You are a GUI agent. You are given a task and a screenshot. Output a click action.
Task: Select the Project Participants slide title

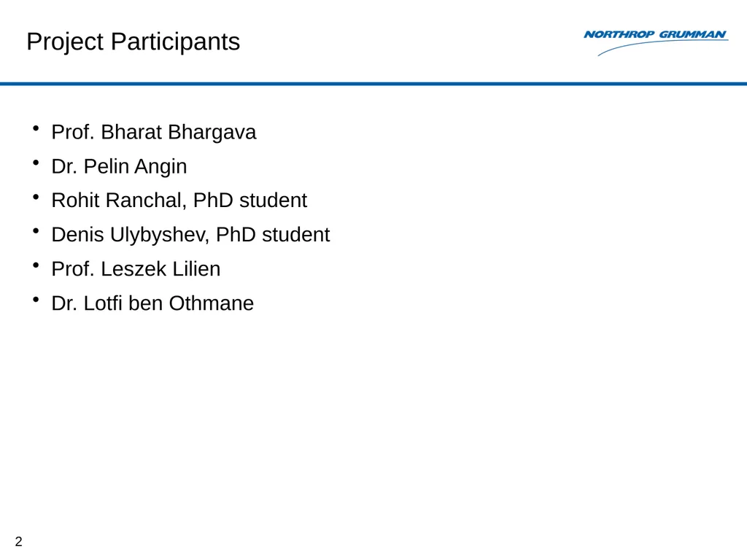tap(133, 42)
